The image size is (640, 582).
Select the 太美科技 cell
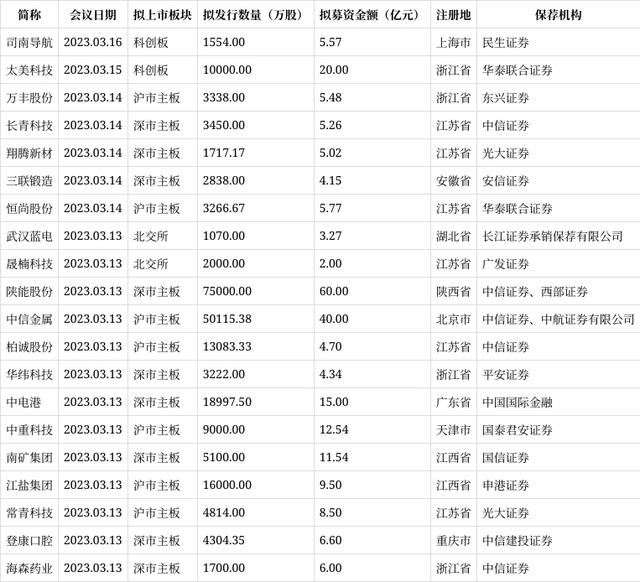click(29, 70)
